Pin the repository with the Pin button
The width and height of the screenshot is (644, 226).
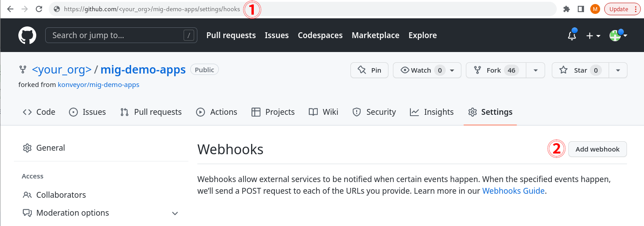click(x=369, y=70)
